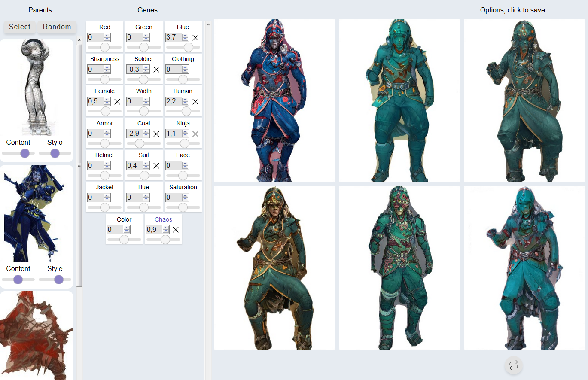Click the Color gene slider
The height and width of the screenshot is (380, 588).
[124, 240]
